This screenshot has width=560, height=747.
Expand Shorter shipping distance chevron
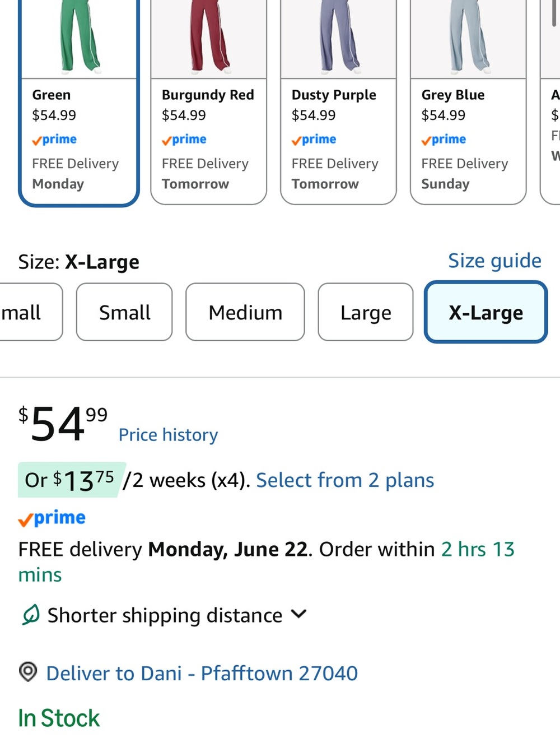pos(299,614)
